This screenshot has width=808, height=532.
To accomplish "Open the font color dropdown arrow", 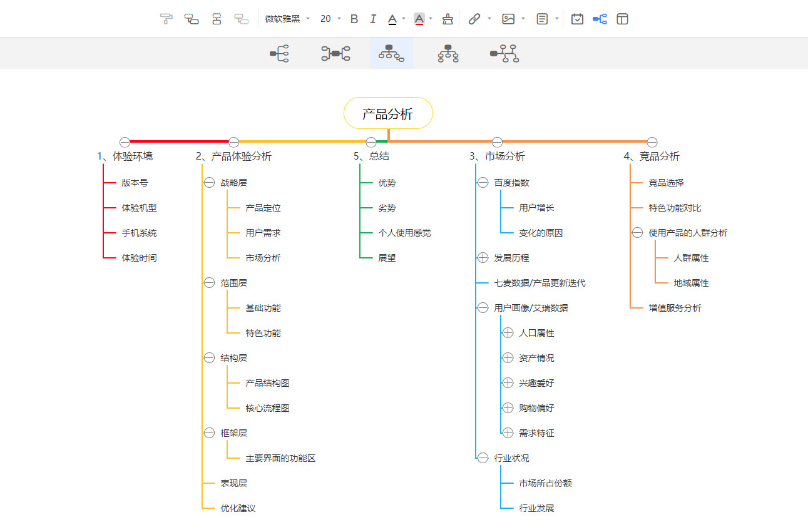I will 404,19.
